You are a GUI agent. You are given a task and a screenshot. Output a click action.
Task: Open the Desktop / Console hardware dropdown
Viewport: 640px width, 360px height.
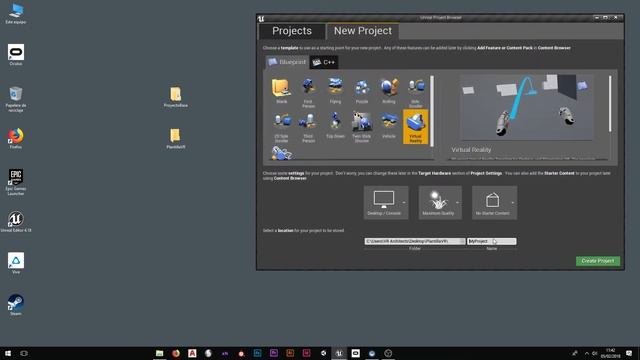[x=386, y=202]
